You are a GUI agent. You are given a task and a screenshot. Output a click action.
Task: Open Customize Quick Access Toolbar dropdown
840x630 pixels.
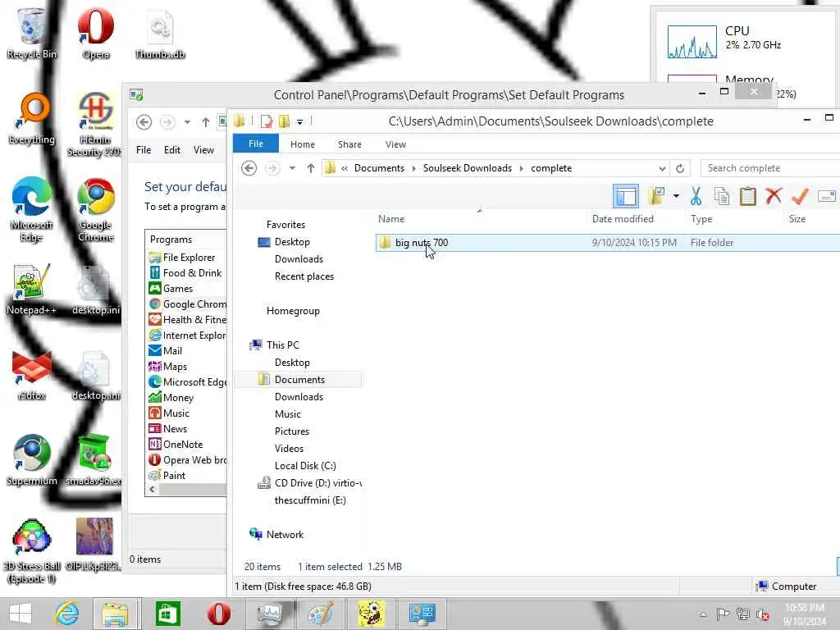[x=300, y=122]
